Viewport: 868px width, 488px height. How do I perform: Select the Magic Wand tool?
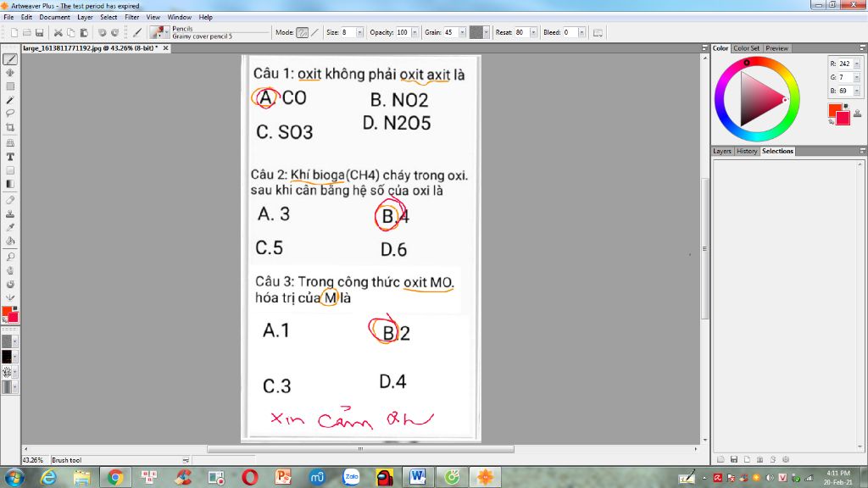[10, 100]
